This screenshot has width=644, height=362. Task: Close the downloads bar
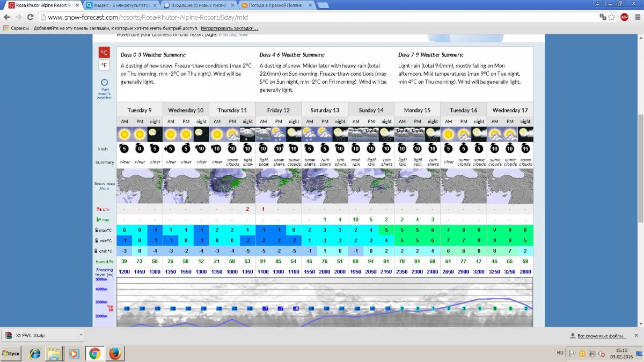pyautogui.click(x=637, y=336)
